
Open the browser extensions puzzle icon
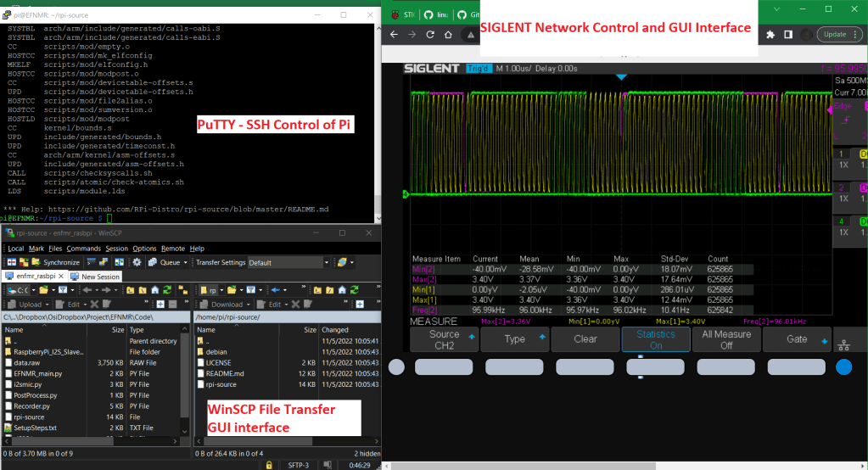click(770, 35)
